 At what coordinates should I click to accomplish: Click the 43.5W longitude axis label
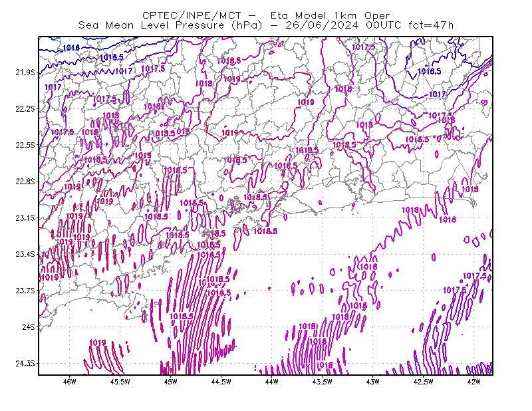coord(323,382)
